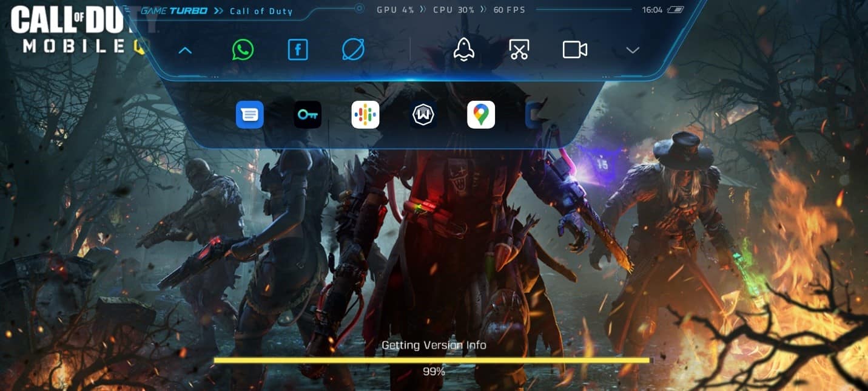Click the 'Getting Version Info' text
This screenshot has height=391, width=868.
434,345
